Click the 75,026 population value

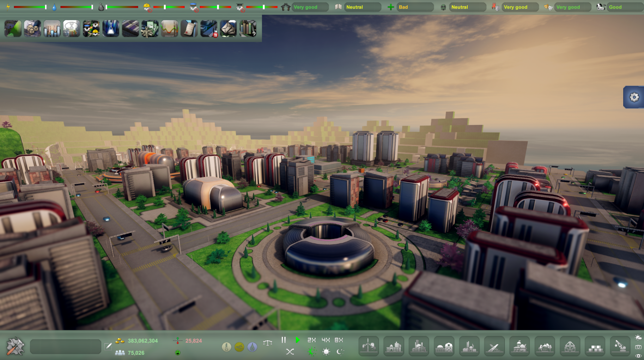(136, 353)
